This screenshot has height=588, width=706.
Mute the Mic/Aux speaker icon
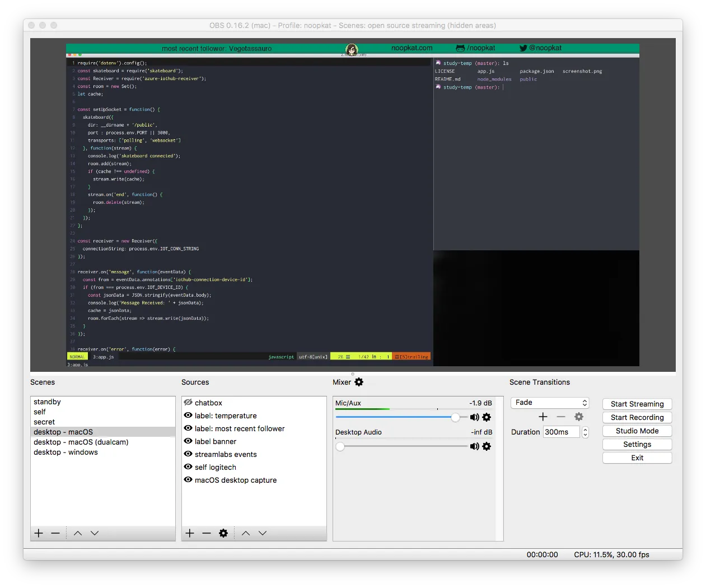click(x=474, y=417)
